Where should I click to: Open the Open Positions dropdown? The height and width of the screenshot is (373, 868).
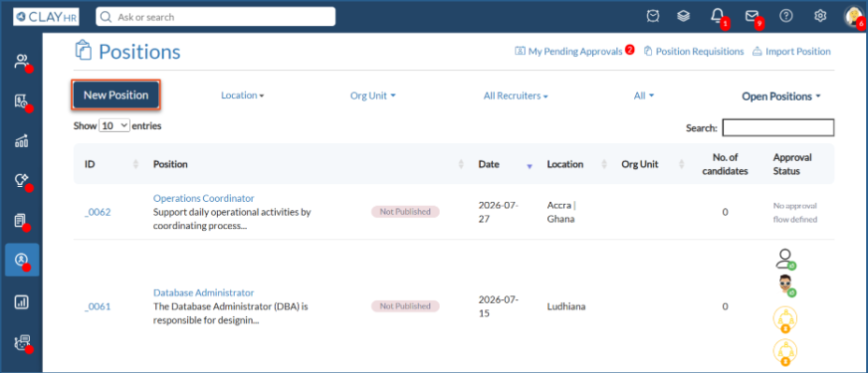(x=781, y=96)
